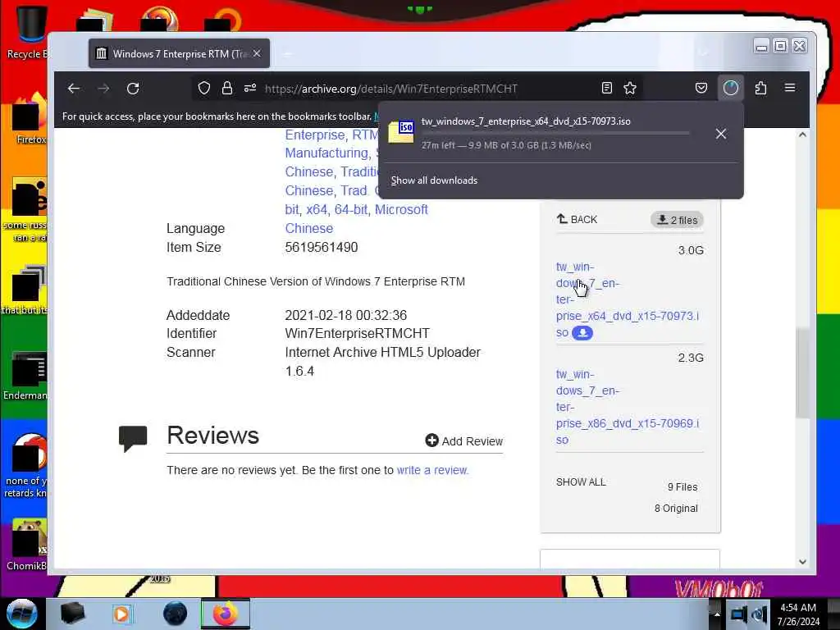Click the 2 files download button

coord(677,220)
